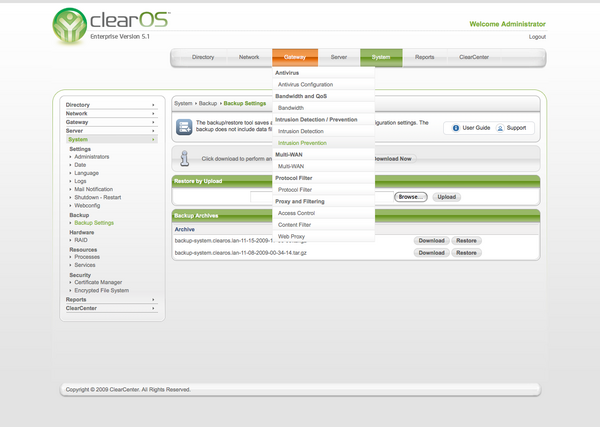Expand Reports section in sidebar
Viewport: 600px width, 427px height.
pyautogui.click(x=111, y=300)
